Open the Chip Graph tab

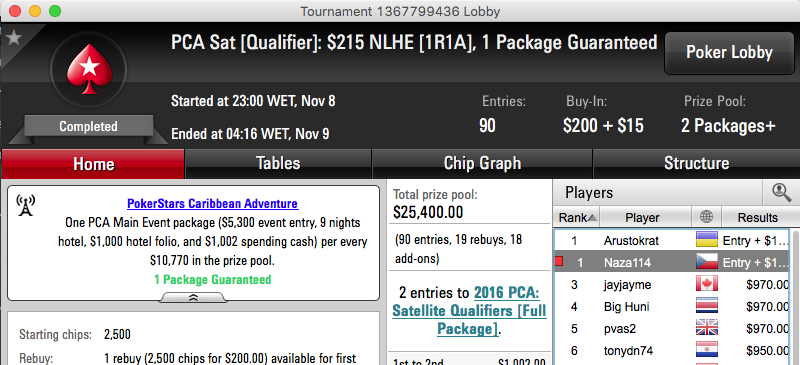482,163
